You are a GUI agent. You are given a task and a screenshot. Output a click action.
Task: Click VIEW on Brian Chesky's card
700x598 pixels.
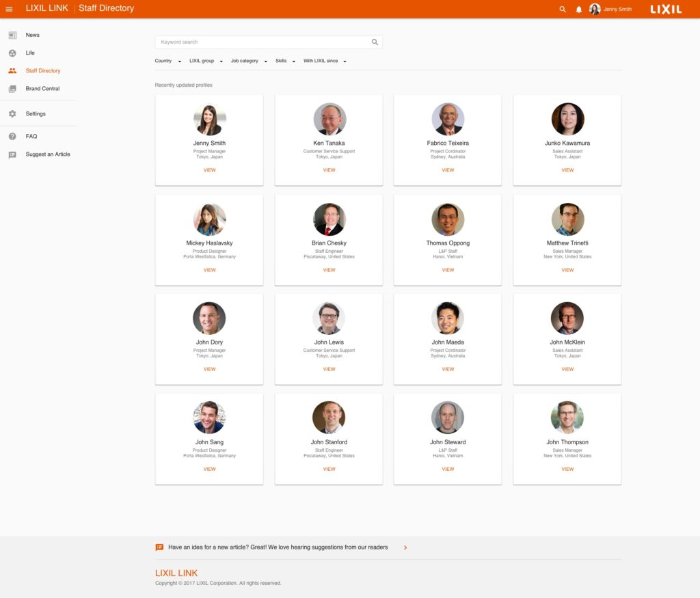329,270
